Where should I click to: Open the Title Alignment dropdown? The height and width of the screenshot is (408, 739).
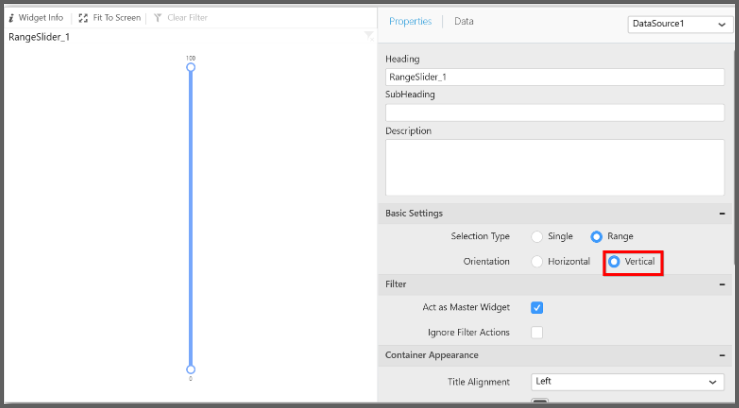coord(627,382)
